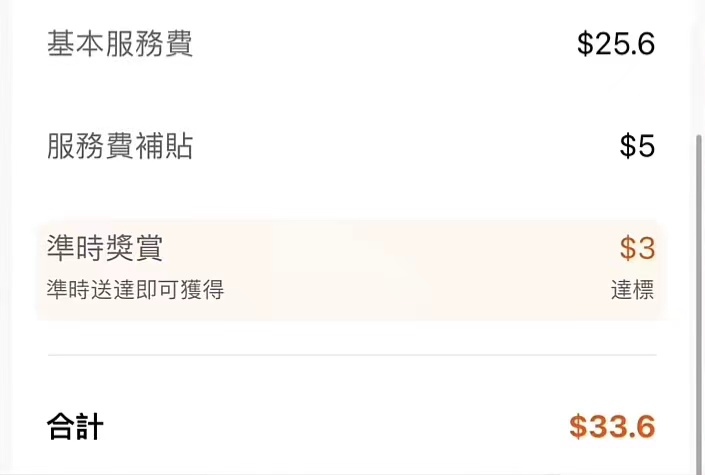
Task: Click blank space between 服務費補貼 and $5
Action: coord(400,147)
